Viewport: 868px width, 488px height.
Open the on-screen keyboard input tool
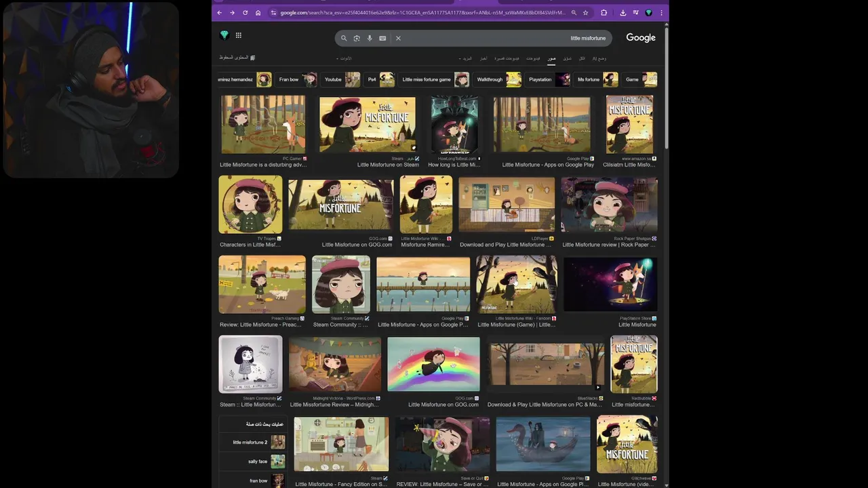coord(382,38)
